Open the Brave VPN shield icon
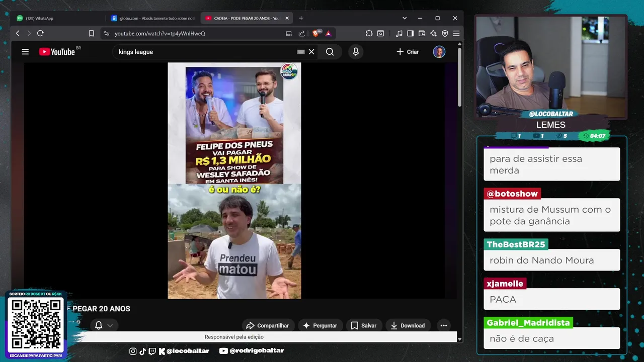This screenshot has width=644, height=362. click(445, 33)
